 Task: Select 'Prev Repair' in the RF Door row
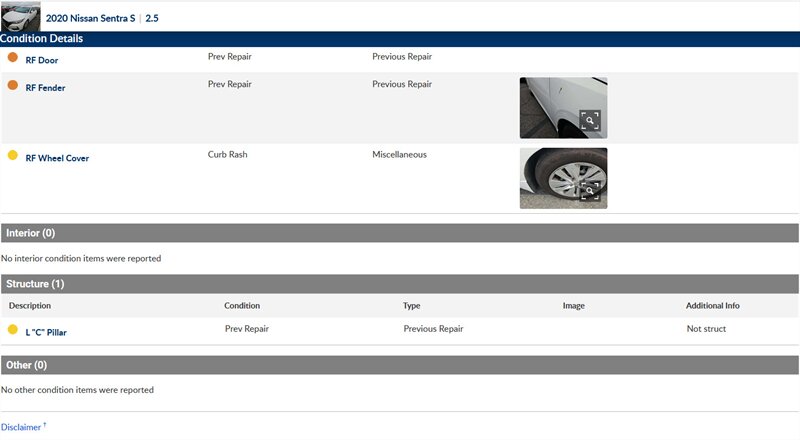point(230,56)
